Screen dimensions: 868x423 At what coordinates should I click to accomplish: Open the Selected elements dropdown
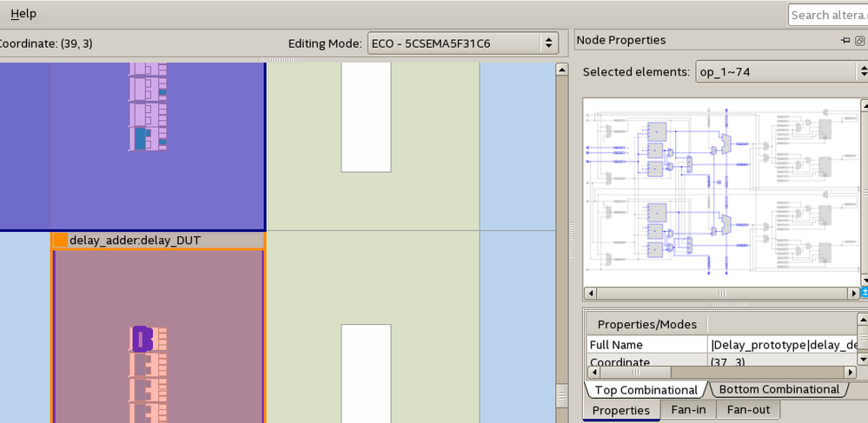[x=782, y=71]
